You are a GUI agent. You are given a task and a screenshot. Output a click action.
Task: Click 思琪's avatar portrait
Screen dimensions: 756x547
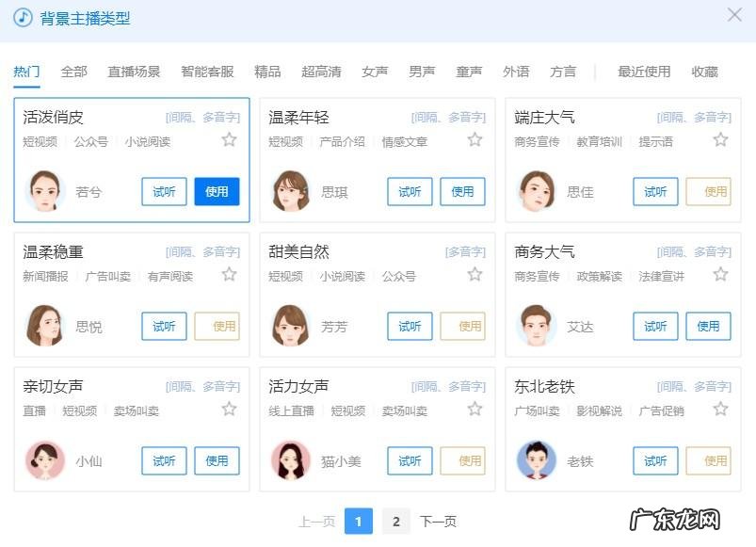point(290,191)
